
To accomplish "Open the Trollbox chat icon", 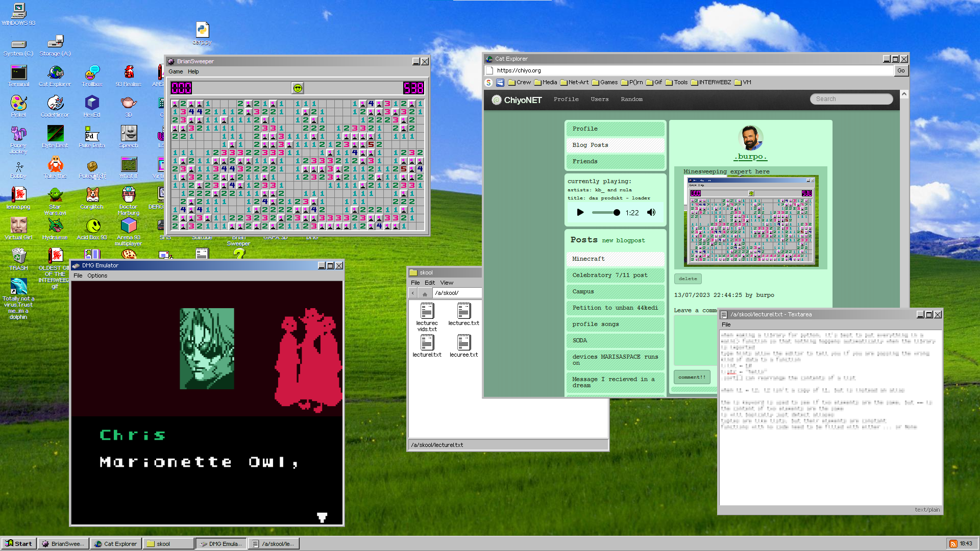I will pos(92,77).
